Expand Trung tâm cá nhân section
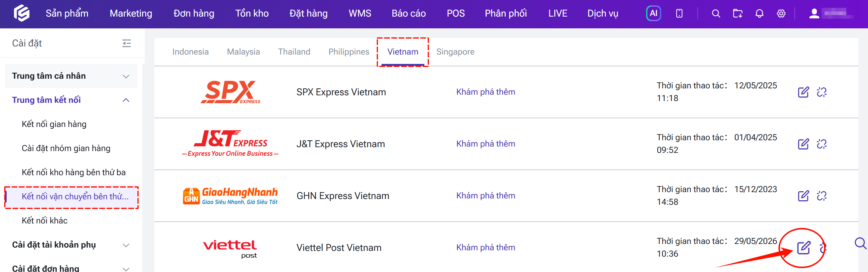This screenshot has width=868, height=272. (71, 76)
